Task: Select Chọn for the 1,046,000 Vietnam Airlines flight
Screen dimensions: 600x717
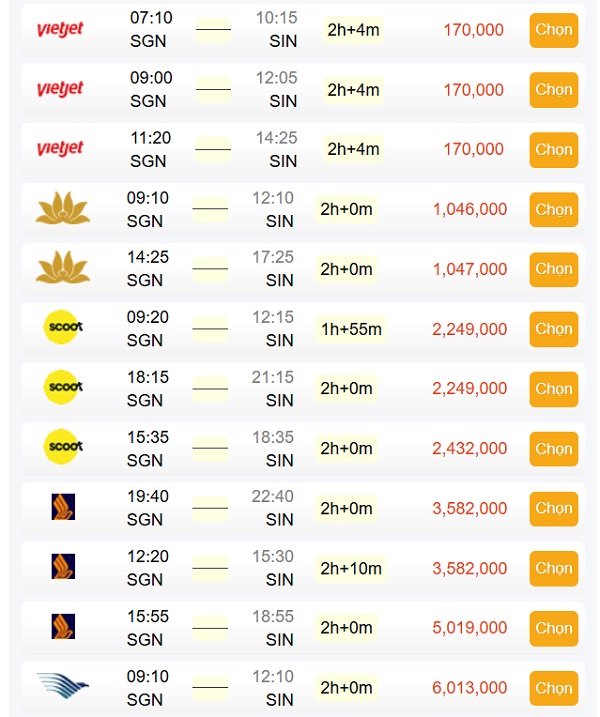Action: point(554,209)
